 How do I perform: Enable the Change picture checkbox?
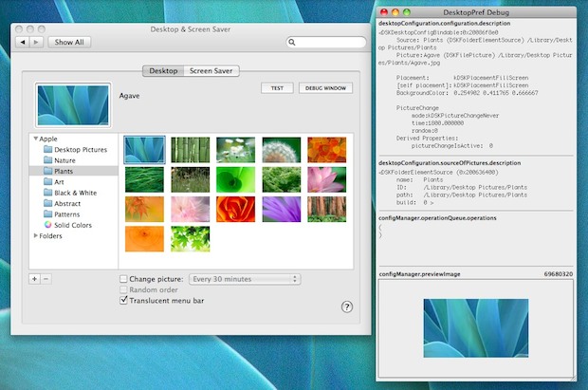tap(123, 279)
